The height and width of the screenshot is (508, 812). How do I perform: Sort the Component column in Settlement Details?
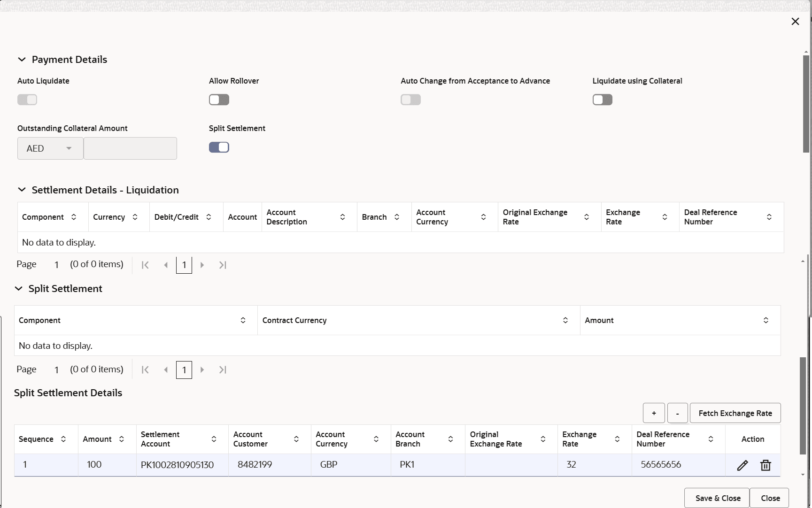[74, 217]
